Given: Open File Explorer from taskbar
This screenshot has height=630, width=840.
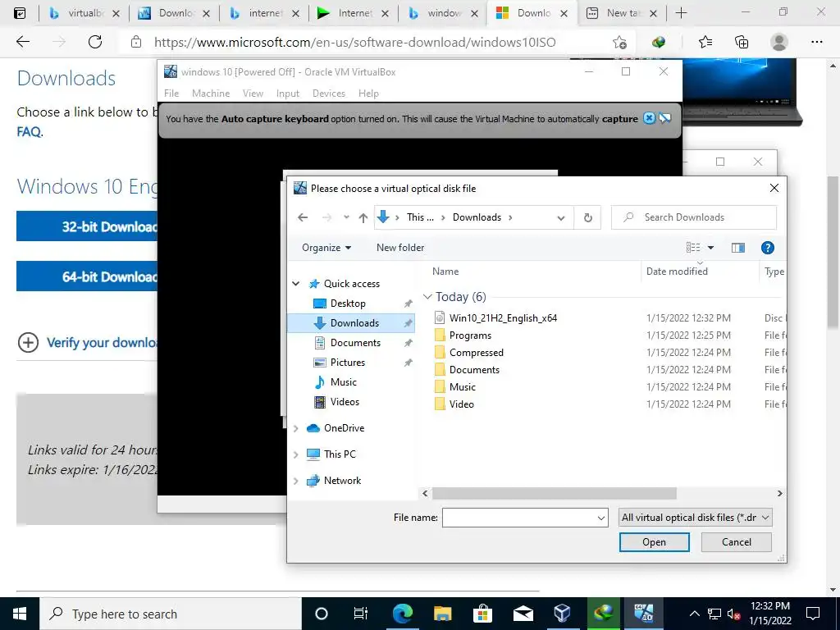Looking at the screenshot, I should tap(442, 614).
